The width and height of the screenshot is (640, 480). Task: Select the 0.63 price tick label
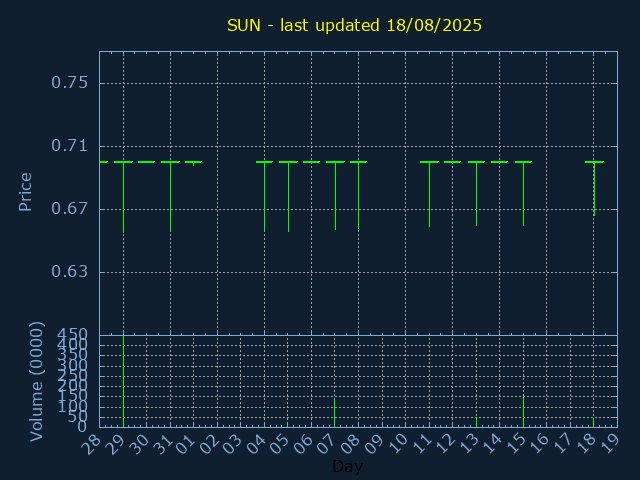pyautogui.click(x=69, y=272)
